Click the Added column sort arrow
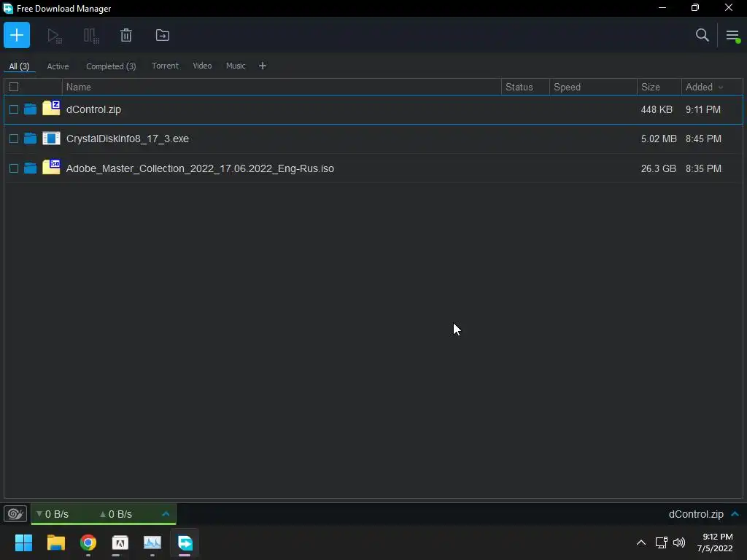The height and width of the screenshot is (560, 747). 720,87
